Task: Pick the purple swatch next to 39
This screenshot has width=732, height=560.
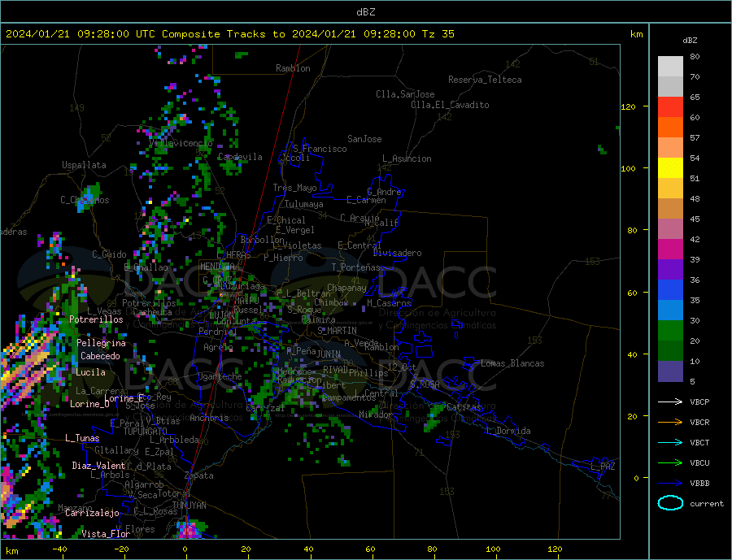Action: (670, 269)
